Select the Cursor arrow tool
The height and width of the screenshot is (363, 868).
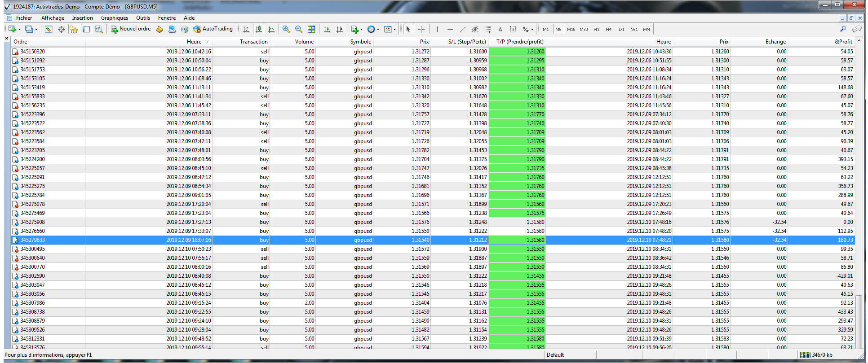(x=408, y=29)
